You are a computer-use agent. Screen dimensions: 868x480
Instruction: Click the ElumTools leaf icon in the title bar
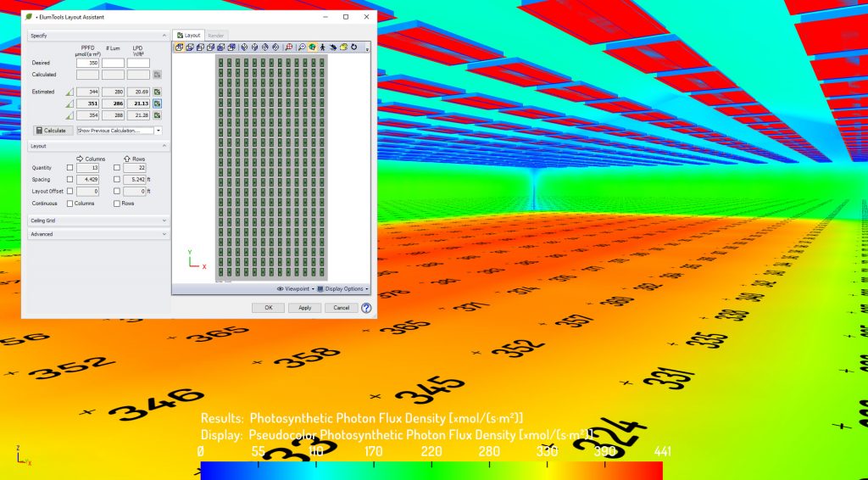pyautogui.click(x=29, y=17)
